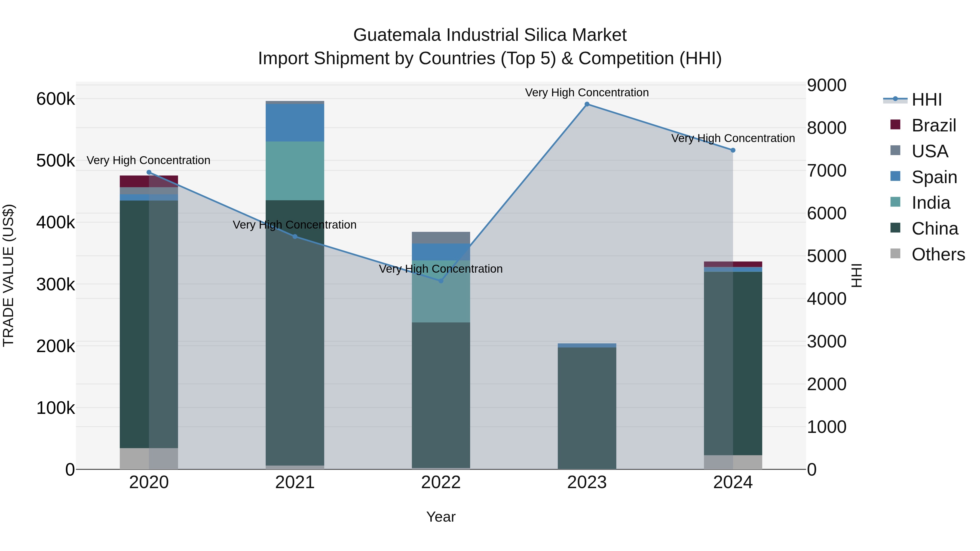Click the India teal color swatch
The image size is (980, 551).
click(896, 202)
